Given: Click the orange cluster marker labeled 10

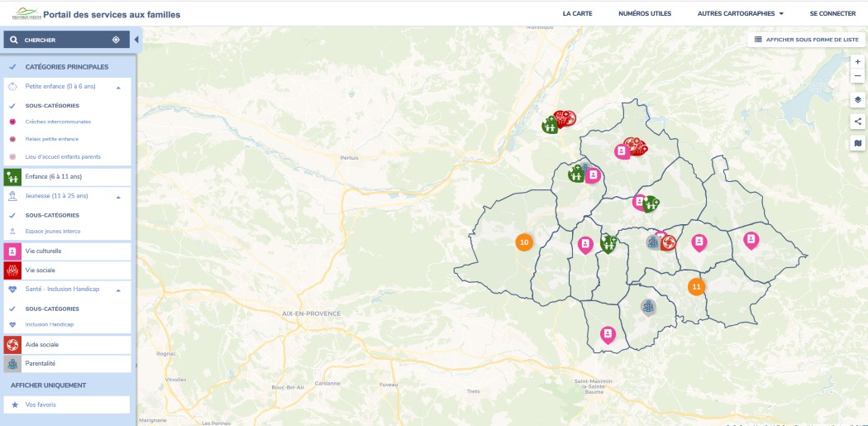Looking at the screenshot, I should pyautogui.click(x=523, y=242).
